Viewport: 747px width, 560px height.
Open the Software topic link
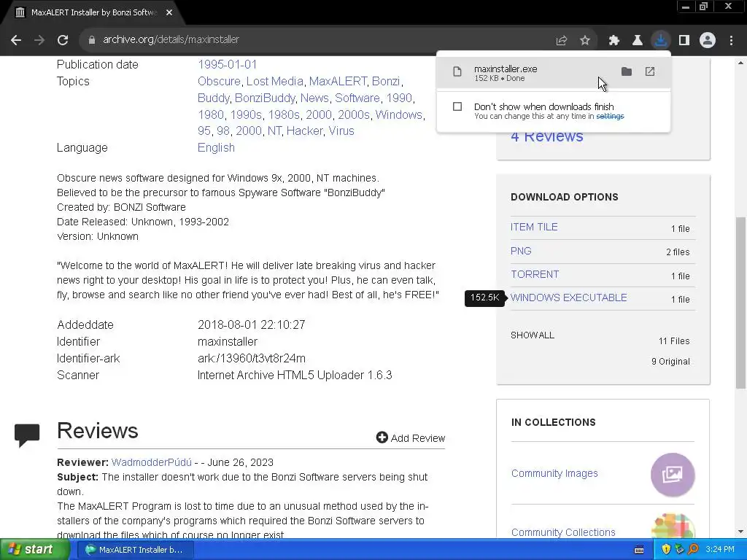(357, 98)
